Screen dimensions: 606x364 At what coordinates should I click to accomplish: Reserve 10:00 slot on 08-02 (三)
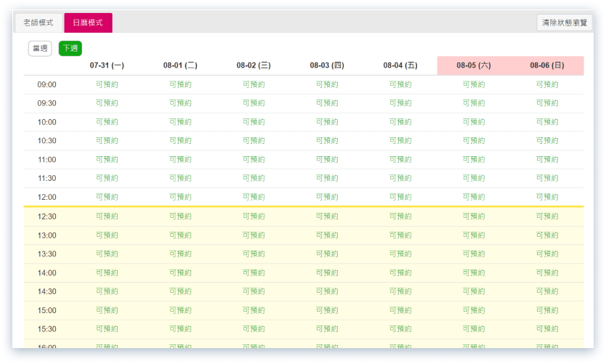[x=254, y=122]
